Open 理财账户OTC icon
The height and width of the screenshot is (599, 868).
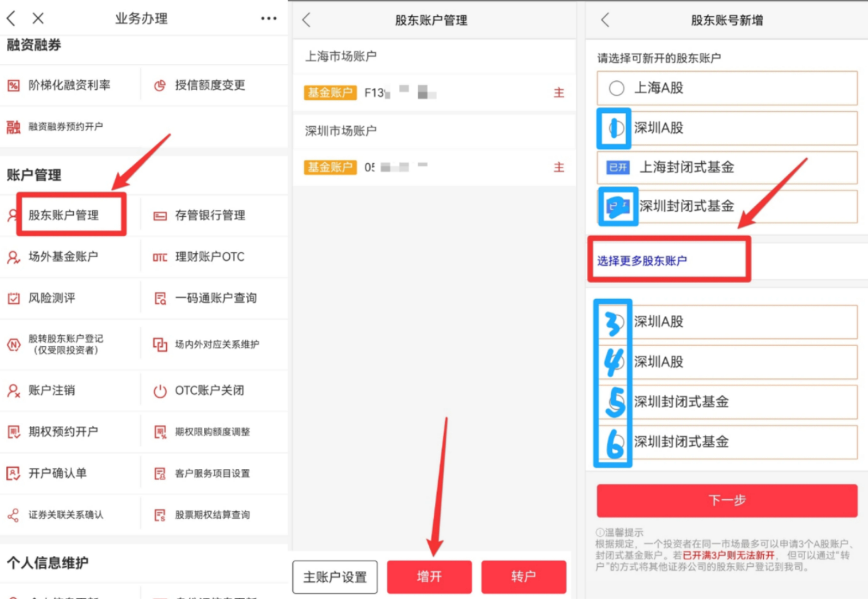coord(160,257)
